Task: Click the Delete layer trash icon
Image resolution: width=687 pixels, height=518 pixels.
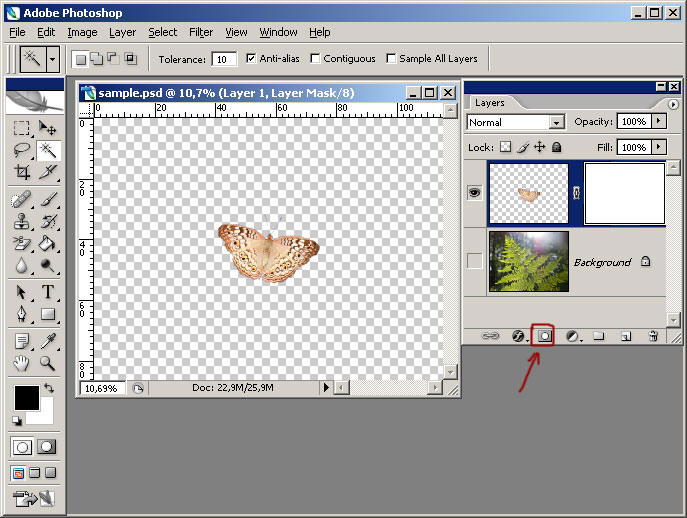Action: pyautogui.click(x=653, y=337)
